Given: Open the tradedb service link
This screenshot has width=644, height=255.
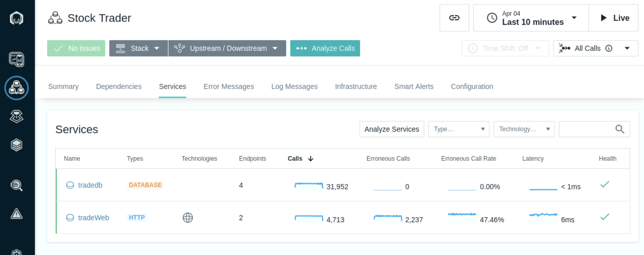Looking at the screenshot, I should coord(90,185).
